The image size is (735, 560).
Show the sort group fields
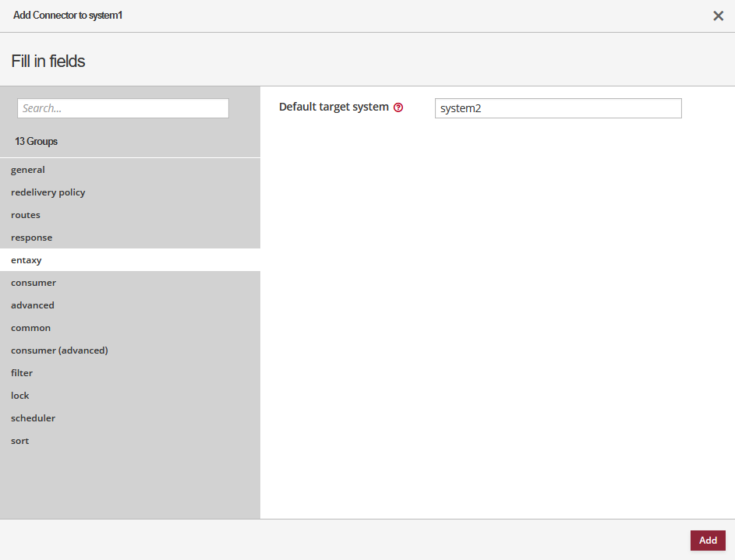(x=20, y=441)
